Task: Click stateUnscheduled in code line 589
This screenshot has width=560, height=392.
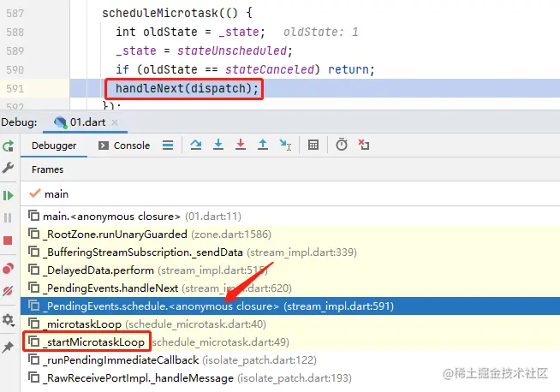Action: tap(232, 50)
